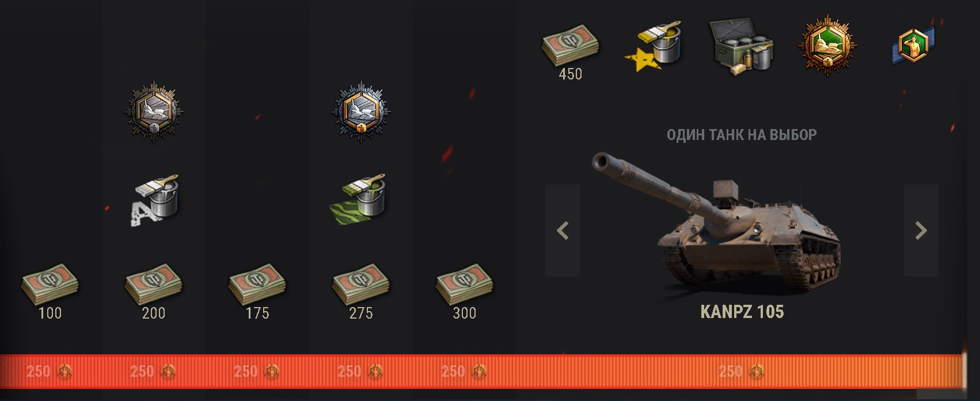Select the yellow star paint bucket reward

click(654, 46)
